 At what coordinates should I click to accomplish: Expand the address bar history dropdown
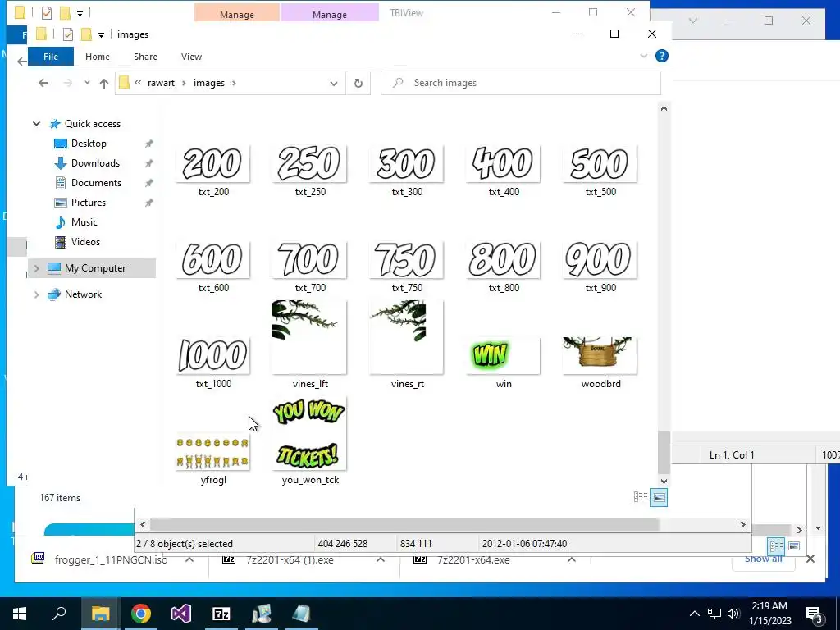pyautogui.click(x=334, y=83)
